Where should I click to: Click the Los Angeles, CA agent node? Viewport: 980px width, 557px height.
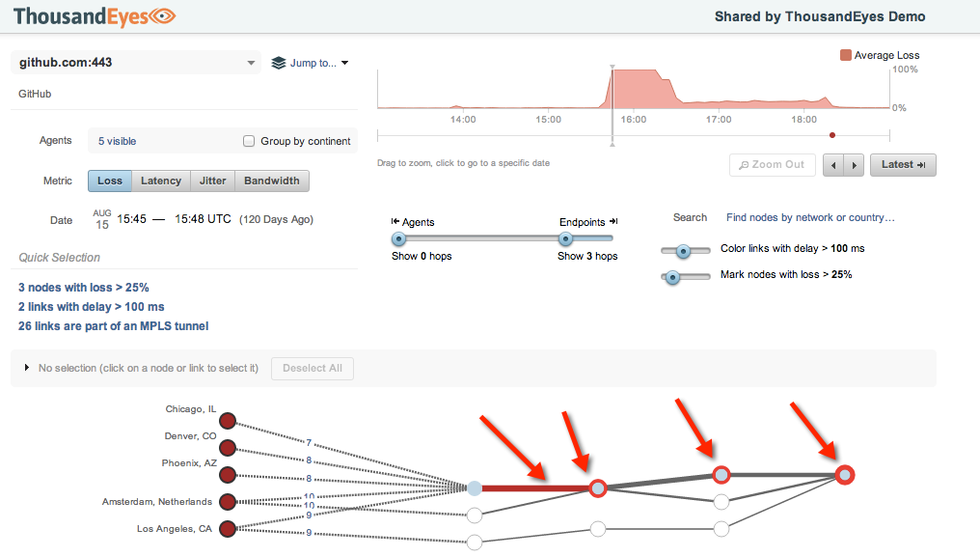tap(228, 529)
